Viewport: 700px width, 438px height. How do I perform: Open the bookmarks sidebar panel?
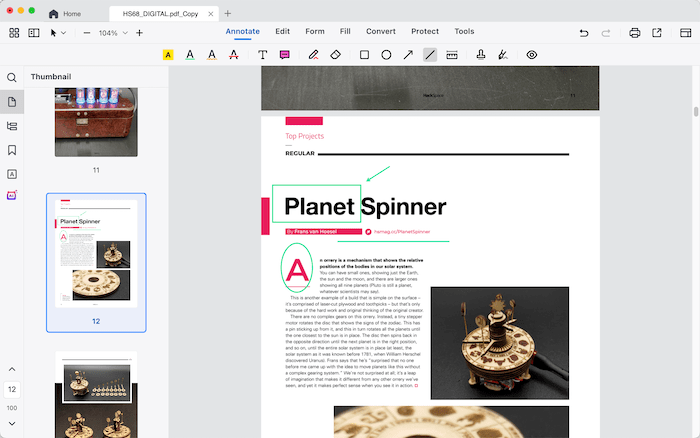(x=12, y=150)
